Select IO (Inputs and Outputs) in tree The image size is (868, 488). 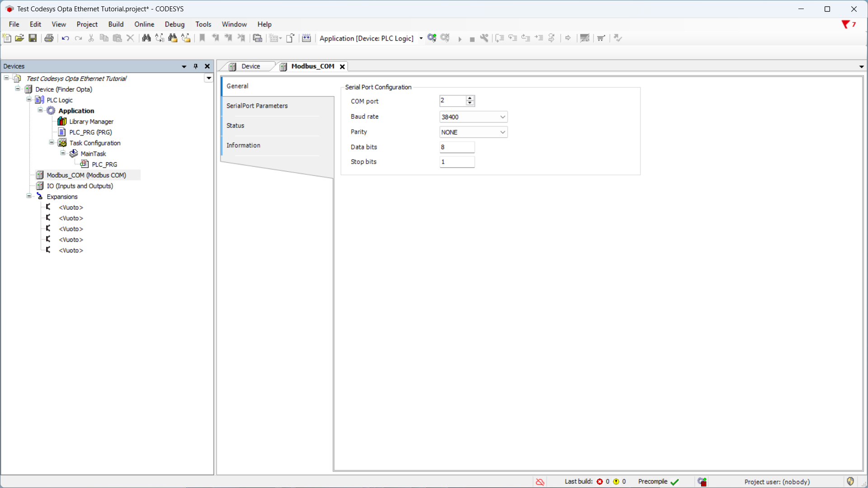80,186
